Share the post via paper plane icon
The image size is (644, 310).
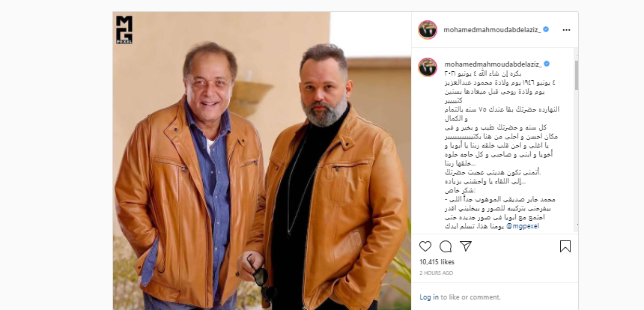click(x=465, y=246)
